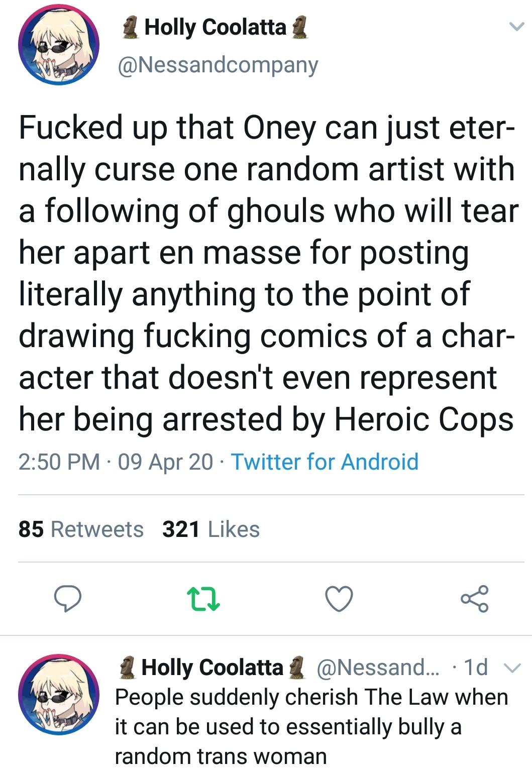Open Holly Coolatta's main profile avatar

pyautogui.click(x=59, y=45)
